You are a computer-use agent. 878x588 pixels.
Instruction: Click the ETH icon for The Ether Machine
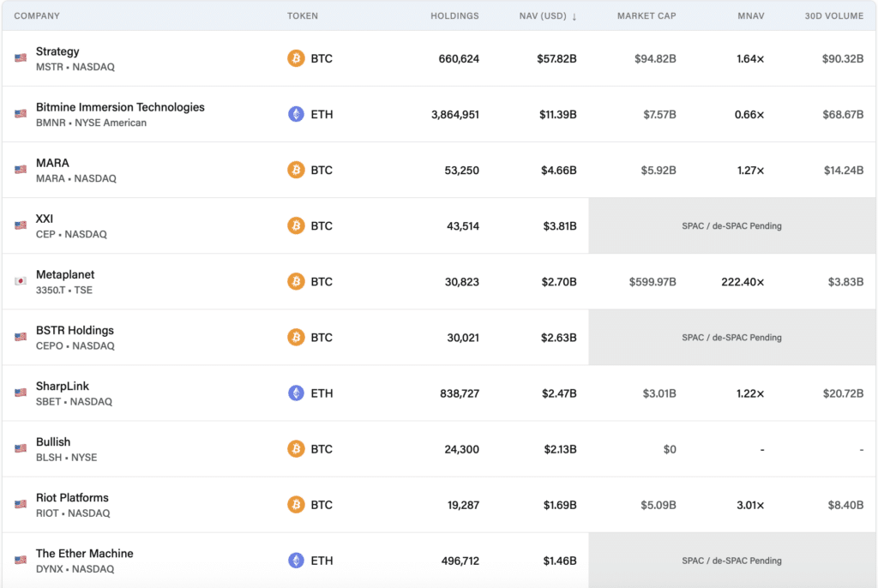tap(295, 560)
